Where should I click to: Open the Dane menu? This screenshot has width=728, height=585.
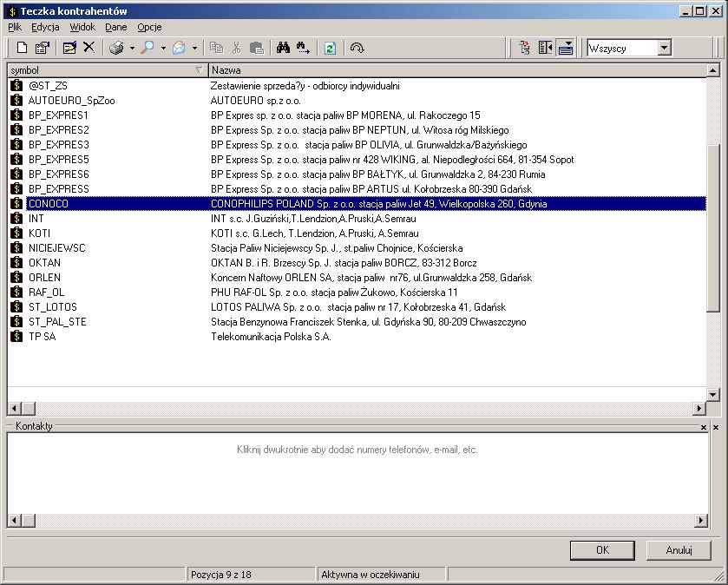115,27
